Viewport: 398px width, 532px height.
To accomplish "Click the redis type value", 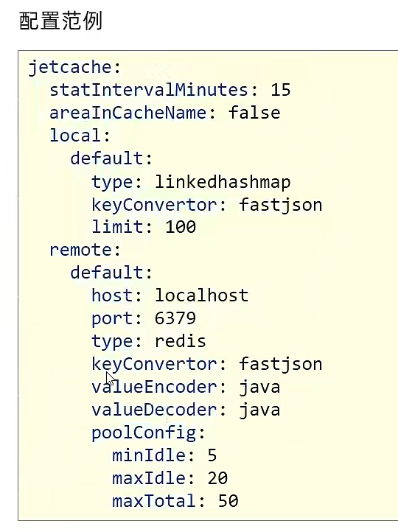I will [x=181, y=341].
